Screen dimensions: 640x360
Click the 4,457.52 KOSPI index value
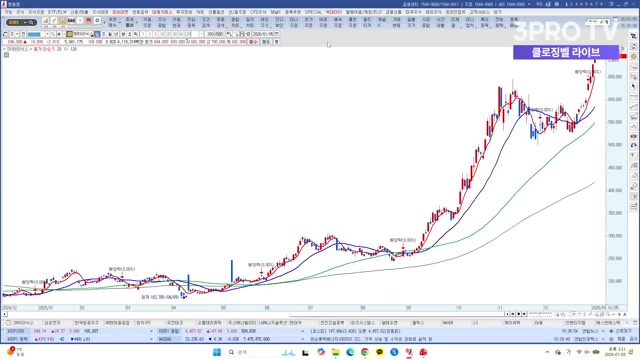pos(193,331)
